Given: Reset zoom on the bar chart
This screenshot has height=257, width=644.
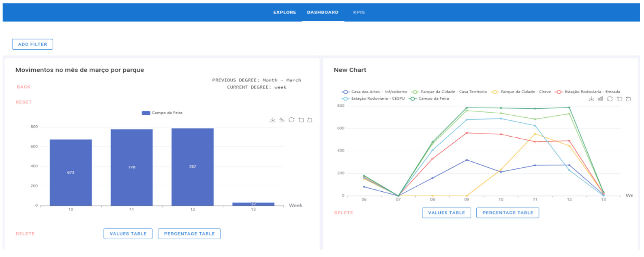Looking at the screenshot, I should tap(310, 120).
